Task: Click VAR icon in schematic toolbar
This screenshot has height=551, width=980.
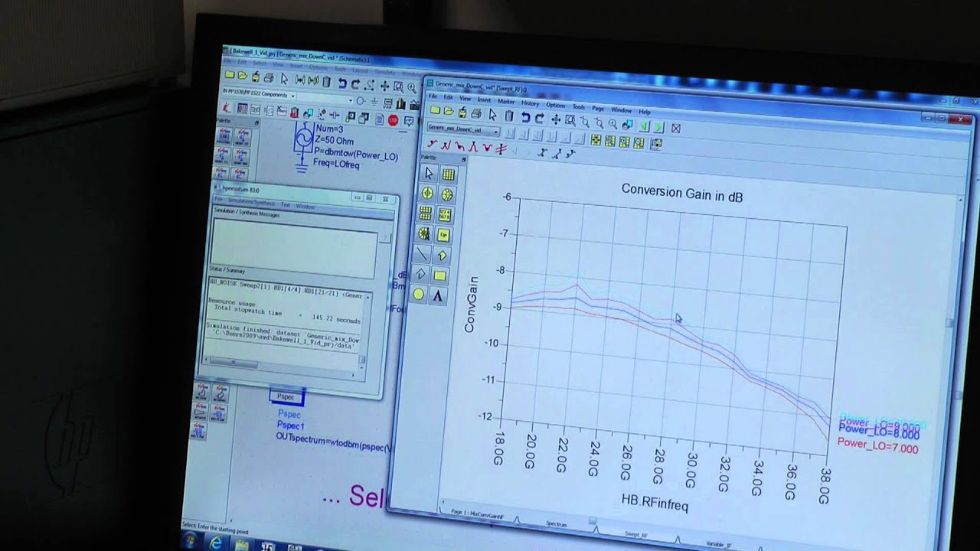Action: click(387, 103)
